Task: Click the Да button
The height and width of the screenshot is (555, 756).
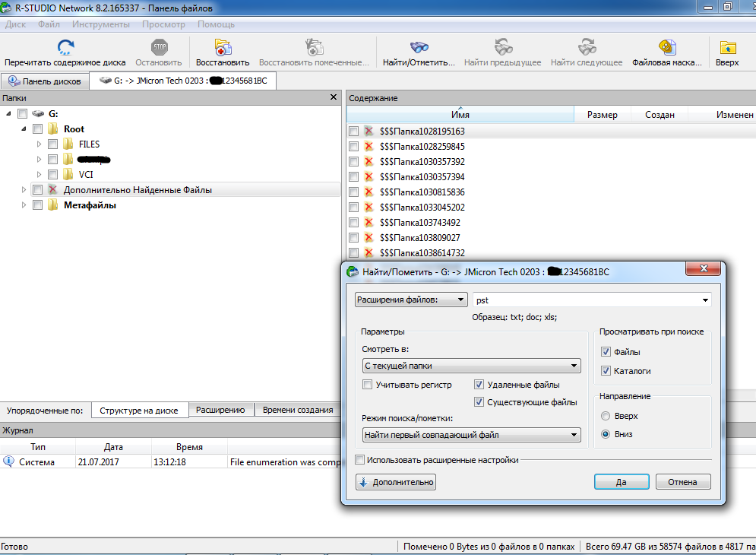Action: point(622,482)
